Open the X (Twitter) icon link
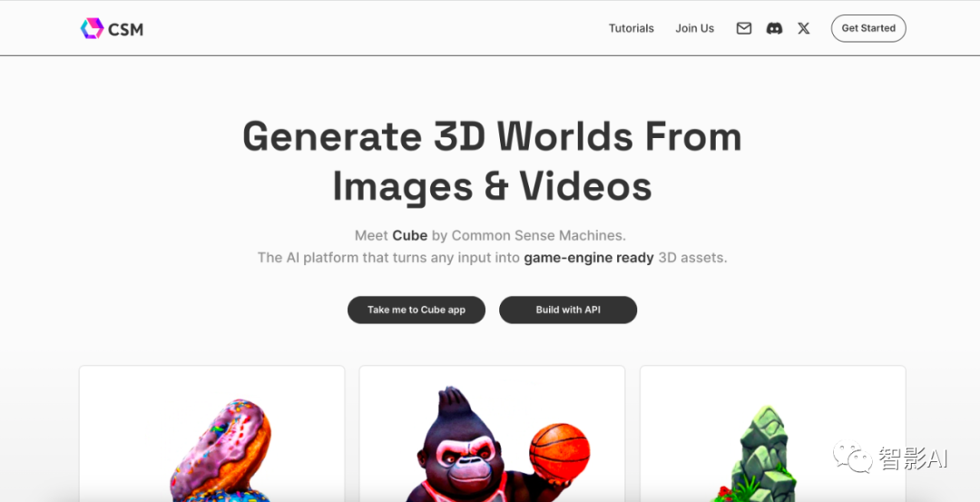Screen dimensions: 980x502 click(804, 28)
